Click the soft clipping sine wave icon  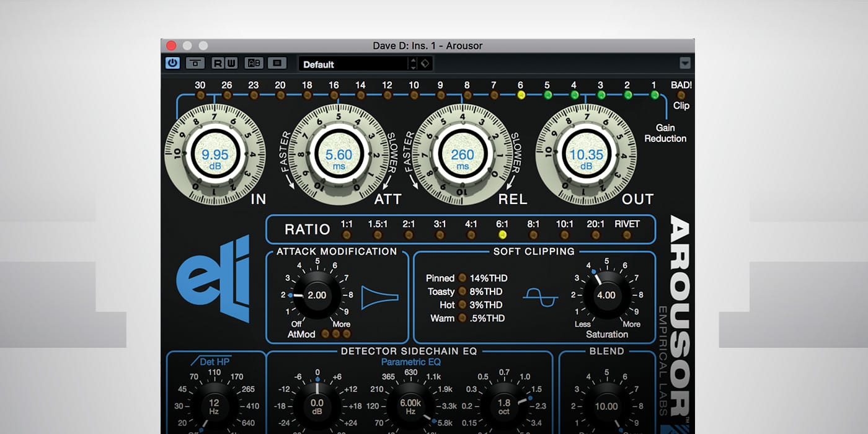coord(540,297)
